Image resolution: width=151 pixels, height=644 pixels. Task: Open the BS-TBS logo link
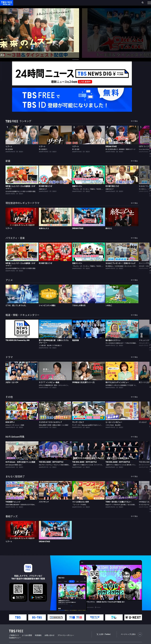click(x=37, y=617)
